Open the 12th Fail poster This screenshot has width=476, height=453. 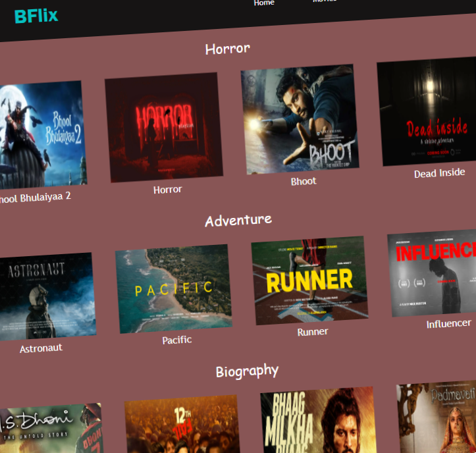pos(182,424)
